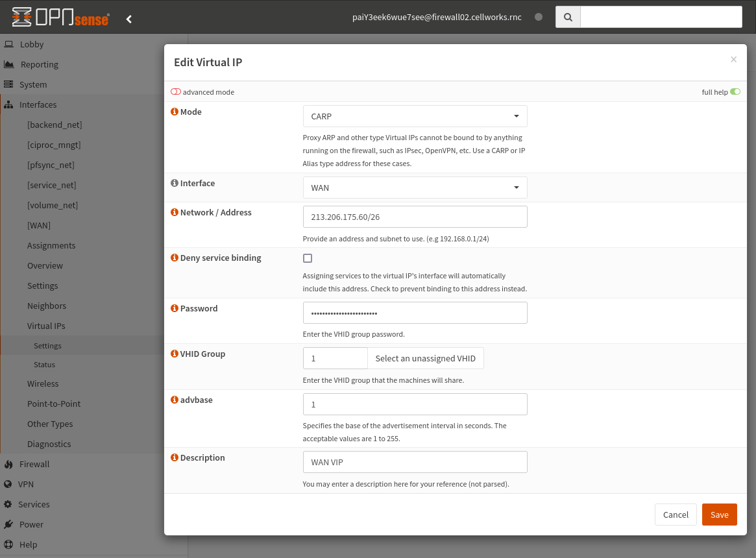Click the info icon next to VHID Group

(x=174, y=354)
